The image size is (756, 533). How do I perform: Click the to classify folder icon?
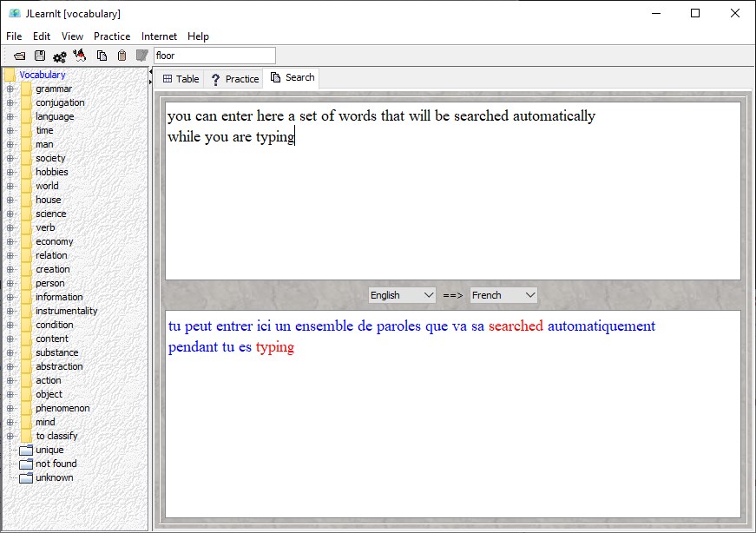(26, 436)
